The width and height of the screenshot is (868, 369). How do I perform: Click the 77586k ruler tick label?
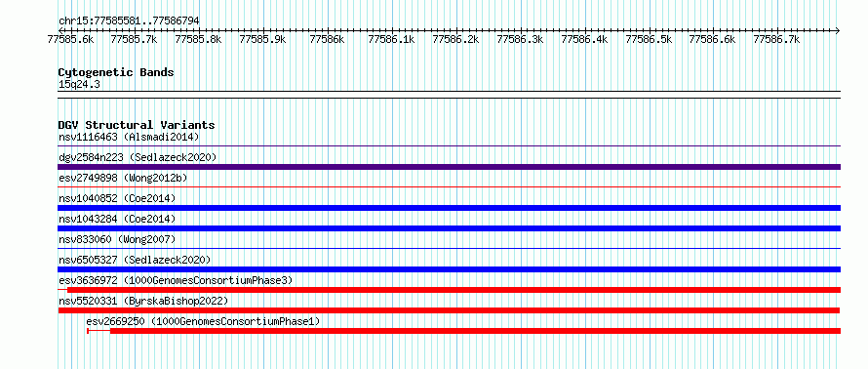[327, 39]
